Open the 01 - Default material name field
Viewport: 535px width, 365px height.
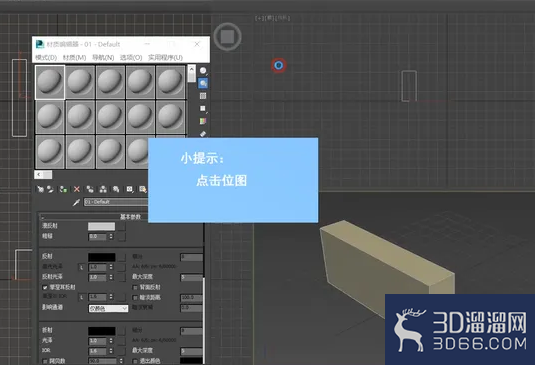click(x=116, y=202)
